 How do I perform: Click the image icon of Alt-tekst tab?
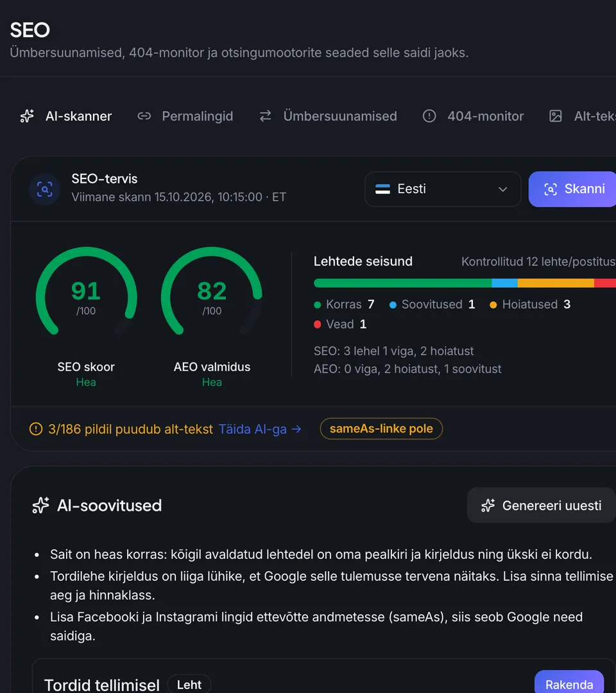point(556,116)
